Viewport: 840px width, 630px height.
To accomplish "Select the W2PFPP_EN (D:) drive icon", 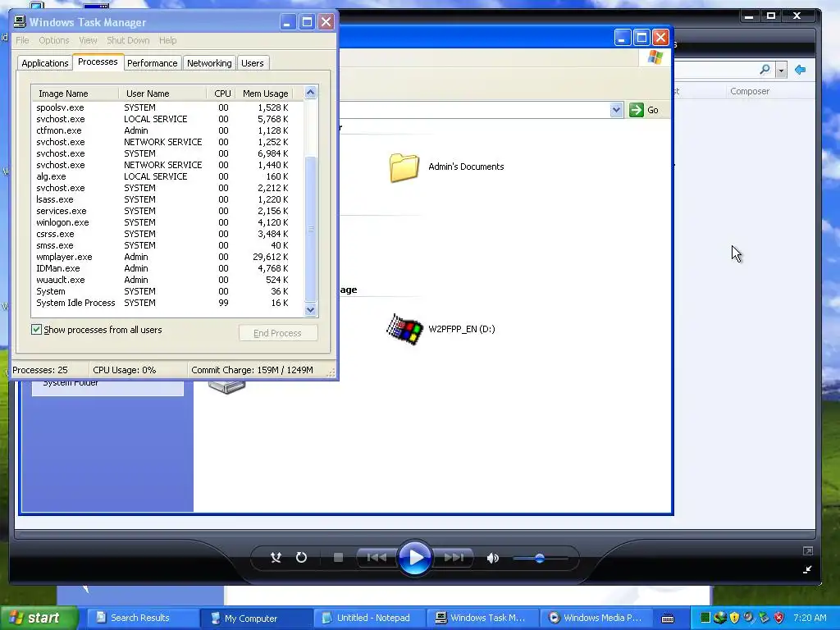I will click(x=404, y=330).
